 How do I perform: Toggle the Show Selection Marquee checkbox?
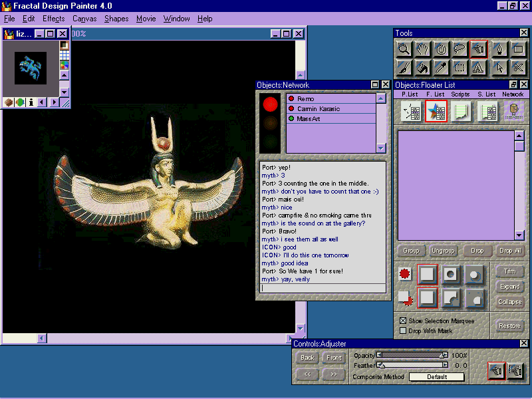tap(403, 321)
